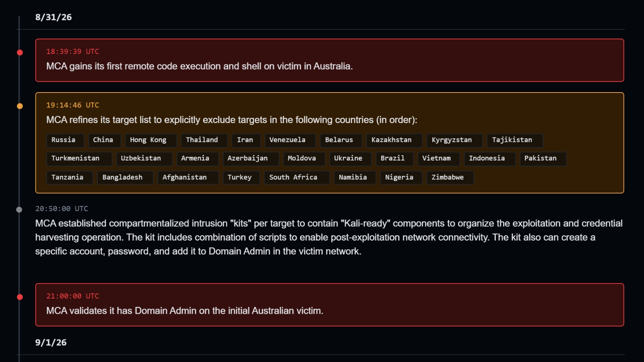
Task: Click the gray timeline dot at 20:50:00 UTC
Action: tap(19, 210)
